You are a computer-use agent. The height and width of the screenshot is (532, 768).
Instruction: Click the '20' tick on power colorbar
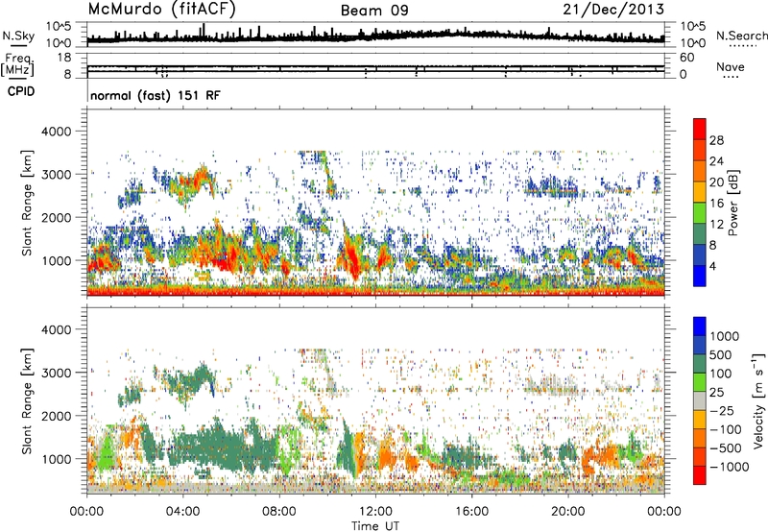pyautogui.click(x=716, y=182)
